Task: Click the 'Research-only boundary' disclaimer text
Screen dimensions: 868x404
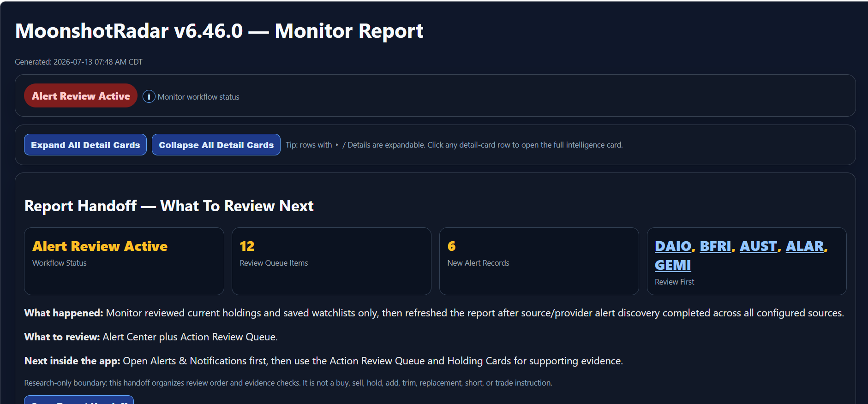Action: [x=288, y=383]
